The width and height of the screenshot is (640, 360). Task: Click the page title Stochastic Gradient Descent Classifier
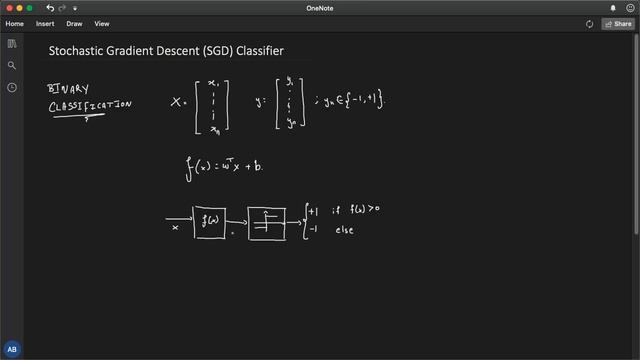coord(166,51)
